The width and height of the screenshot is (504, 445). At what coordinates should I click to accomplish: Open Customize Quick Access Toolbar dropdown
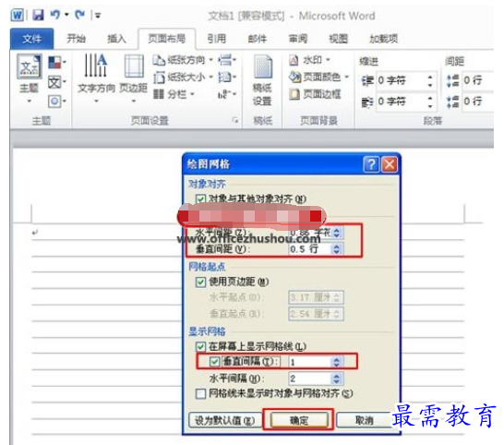click(x=98, y=15)
